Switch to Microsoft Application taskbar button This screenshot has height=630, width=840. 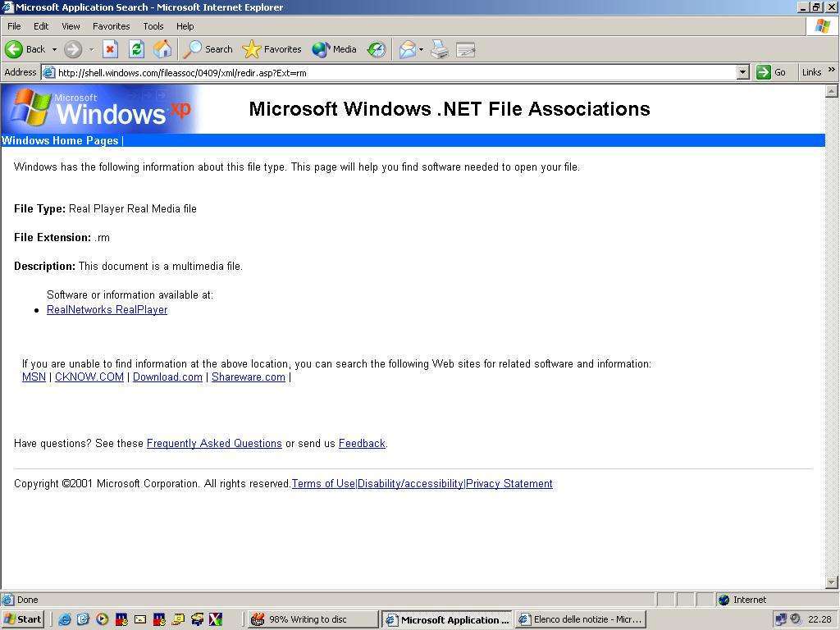pyautogui.click(x=447, y=619)
